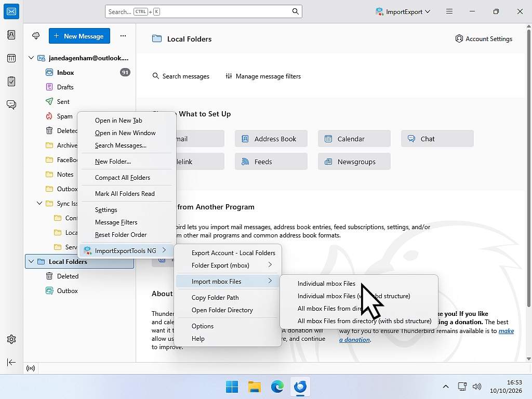The width and height of the screenshot is (532, 399).
Task: Open File Explorer from the taskbar
Action: (255, 387)
